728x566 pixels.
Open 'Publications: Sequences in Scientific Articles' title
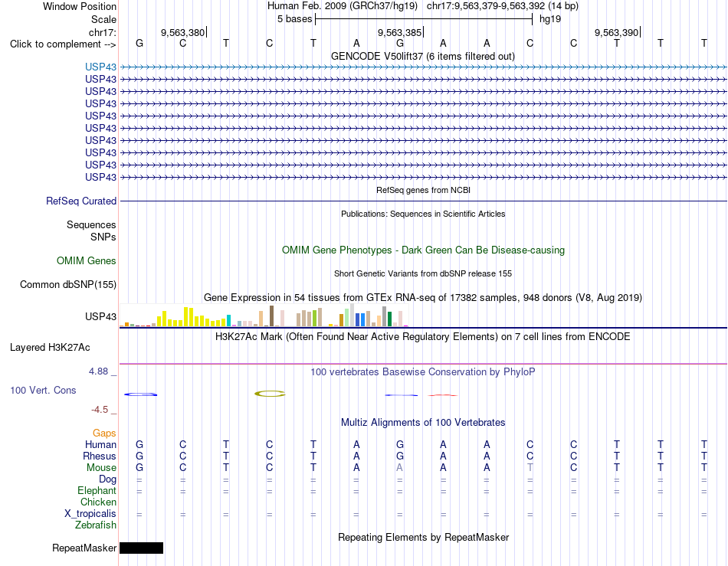point(423,214)
